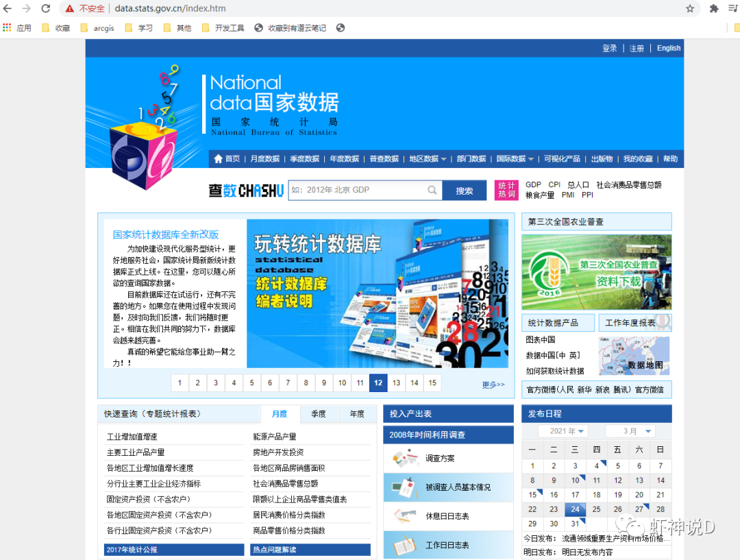Jump to carousel slide 13
The width and height of the screenshot is (740, 560).
tap(397, 383)
